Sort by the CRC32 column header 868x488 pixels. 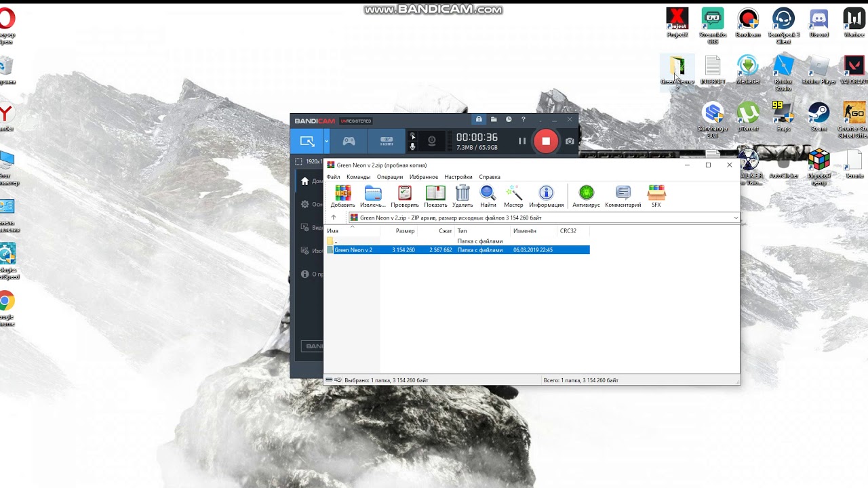[x=573, y=231]
